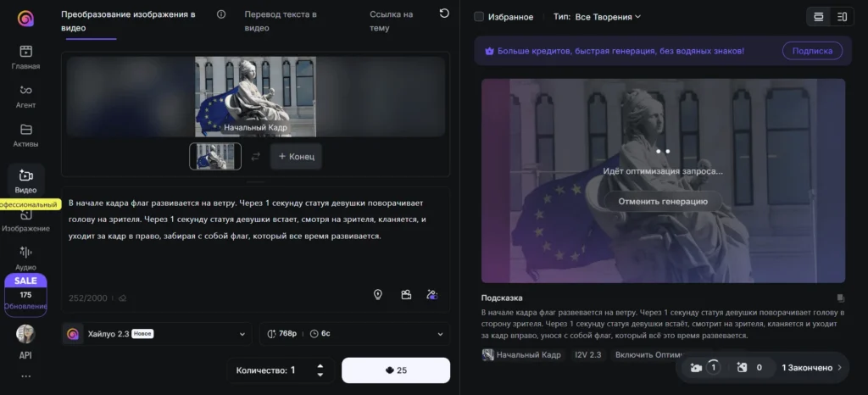Swap start and end frames icon

pos(255,157)
